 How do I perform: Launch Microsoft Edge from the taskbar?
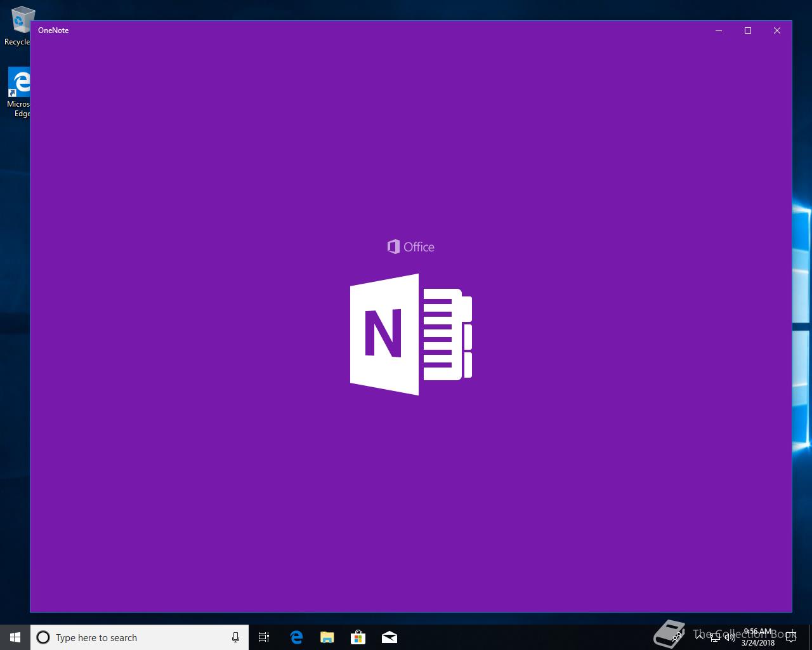[x=296, y=637]
